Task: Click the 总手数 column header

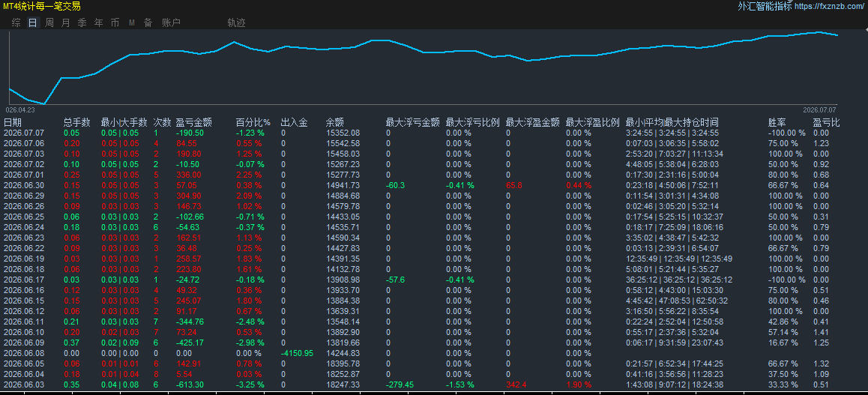Action: tap(77, 122)
